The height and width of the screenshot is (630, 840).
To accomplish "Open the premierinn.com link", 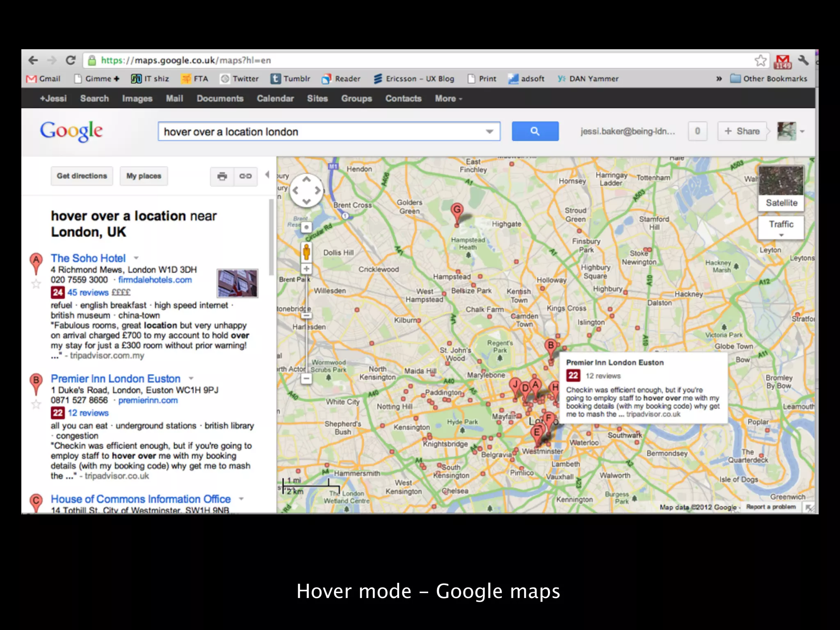I will coord(148,400).
